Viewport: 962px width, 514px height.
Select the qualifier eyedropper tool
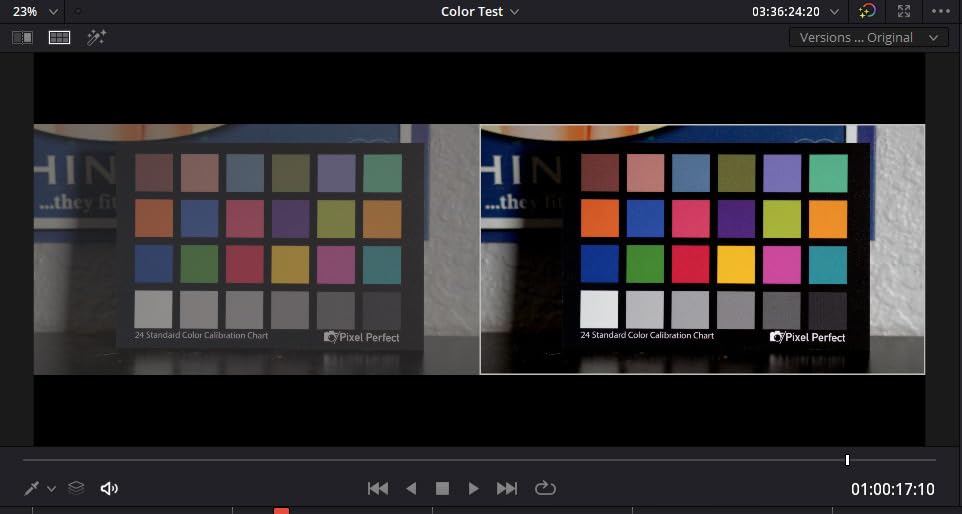pos(31,488)
